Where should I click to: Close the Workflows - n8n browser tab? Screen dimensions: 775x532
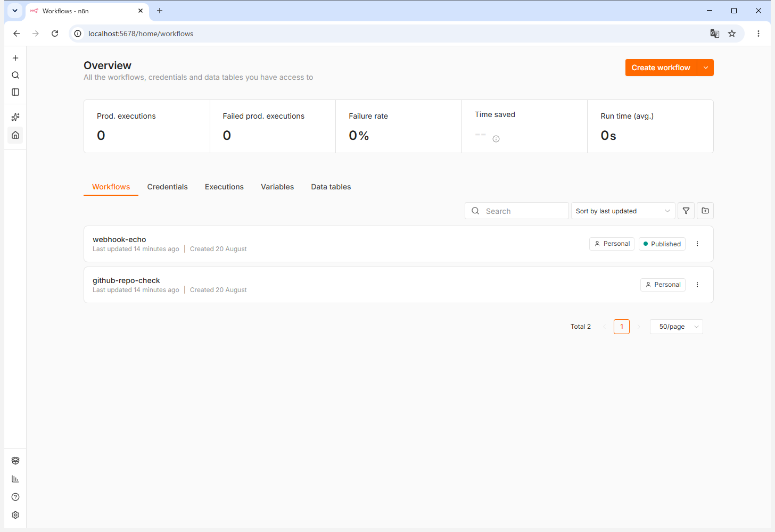(141, 11)
